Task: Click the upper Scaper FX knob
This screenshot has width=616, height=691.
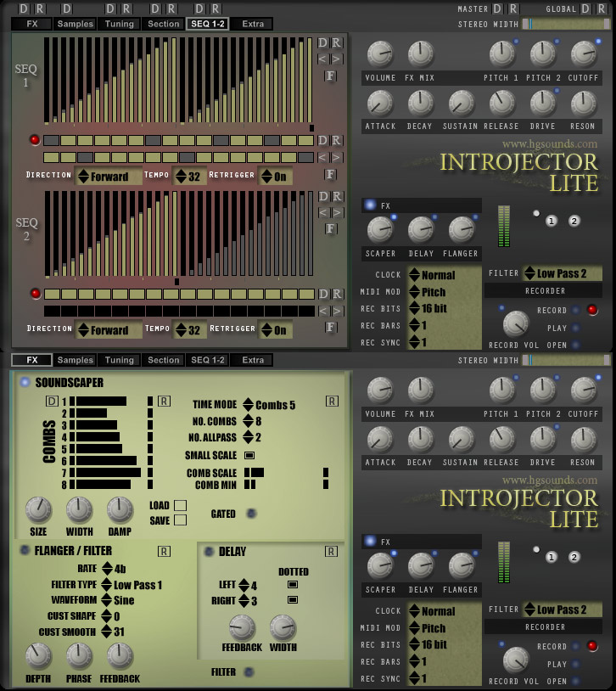Action: coord(380,229)
